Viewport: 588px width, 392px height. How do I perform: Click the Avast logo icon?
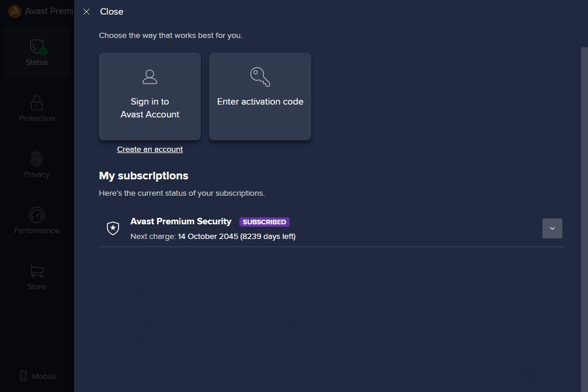point(15,11)
